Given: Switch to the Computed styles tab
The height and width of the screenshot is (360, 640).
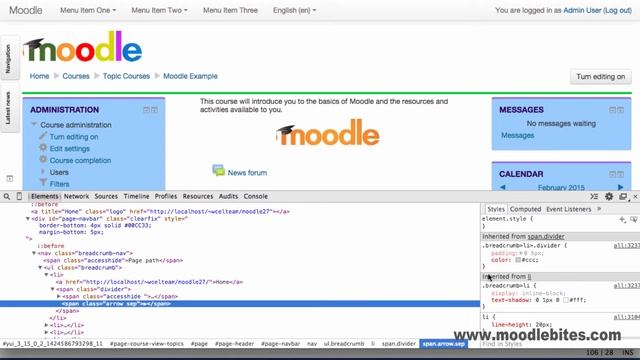Looking at the screenshot, I should click(525, 209).
